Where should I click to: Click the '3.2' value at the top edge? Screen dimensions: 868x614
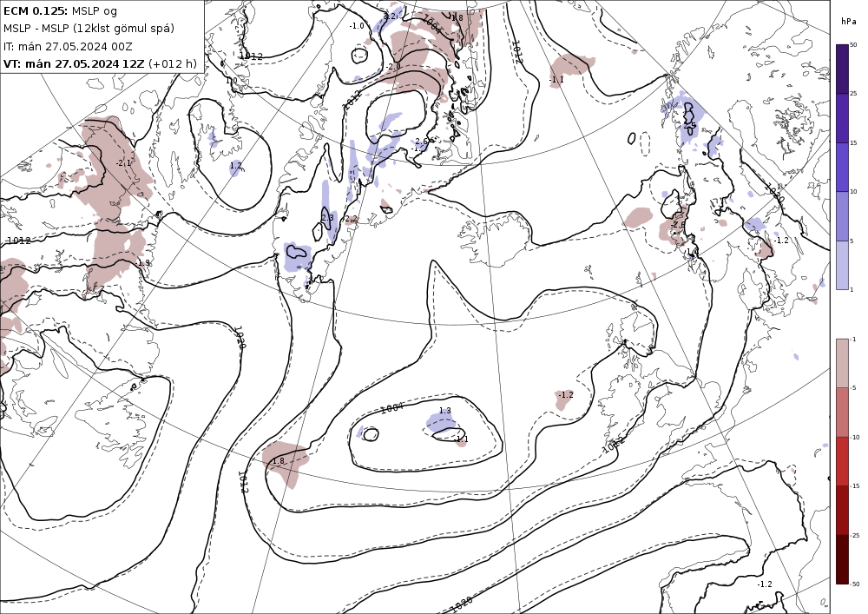390,16
